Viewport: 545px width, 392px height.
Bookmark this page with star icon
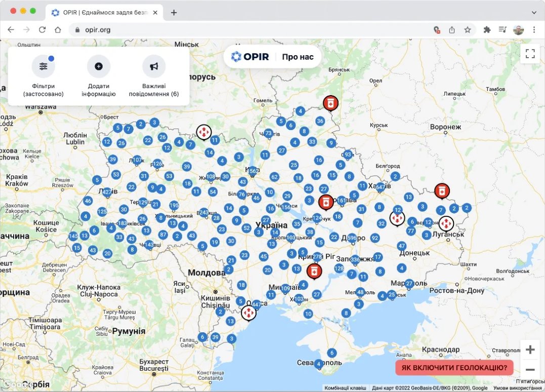click(468, 30)
